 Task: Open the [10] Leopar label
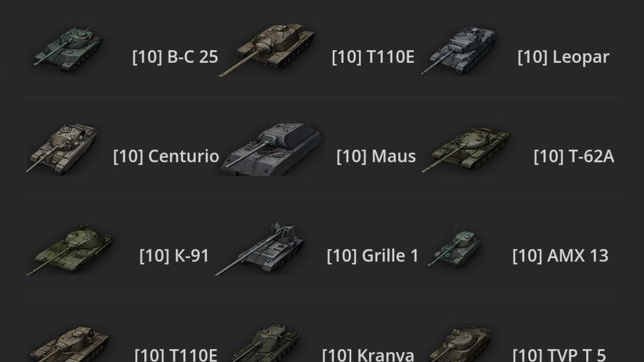tap(564, 57)
